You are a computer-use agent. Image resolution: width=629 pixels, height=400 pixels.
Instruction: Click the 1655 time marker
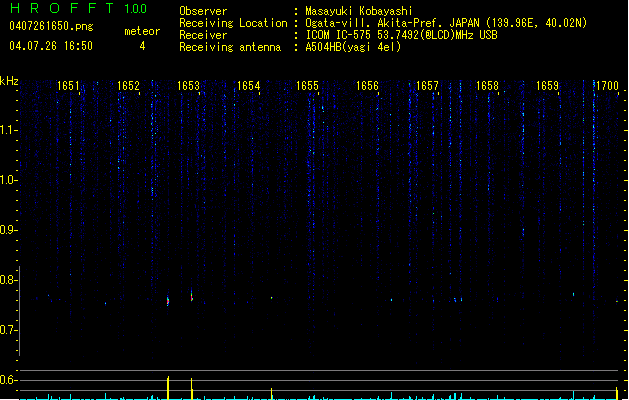[x=307, y=86]
